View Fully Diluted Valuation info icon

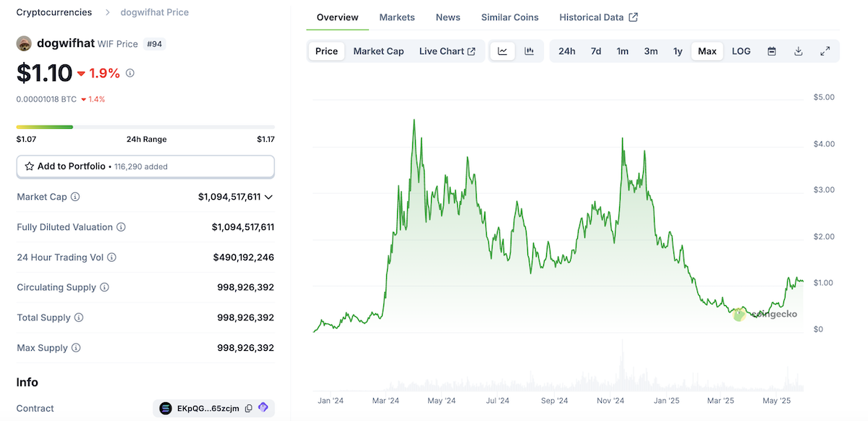(x=121, y=227)
